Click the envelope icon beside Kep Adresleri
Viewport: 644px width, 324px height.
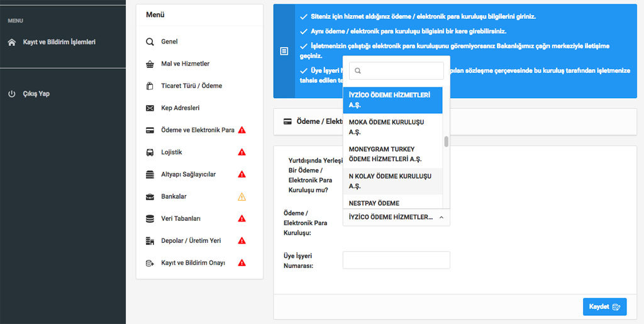[150, 108]
